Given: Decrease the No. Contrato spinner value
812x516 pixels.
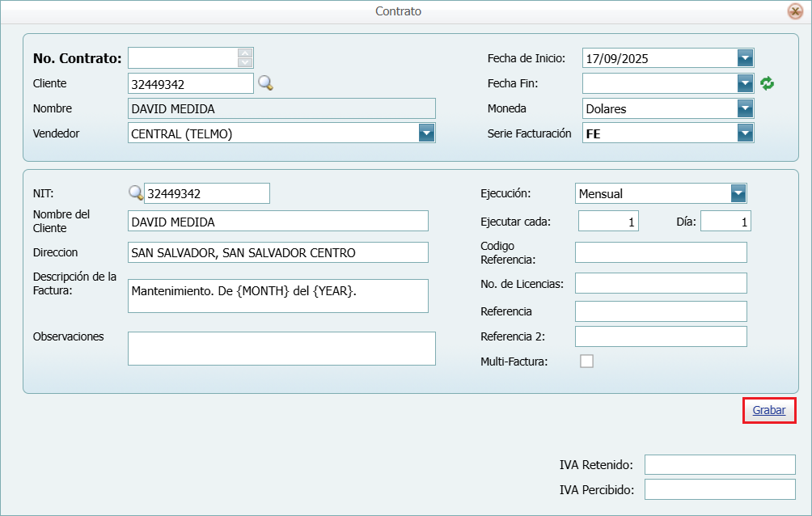Looking at the screenshot, I should [246, 62].
